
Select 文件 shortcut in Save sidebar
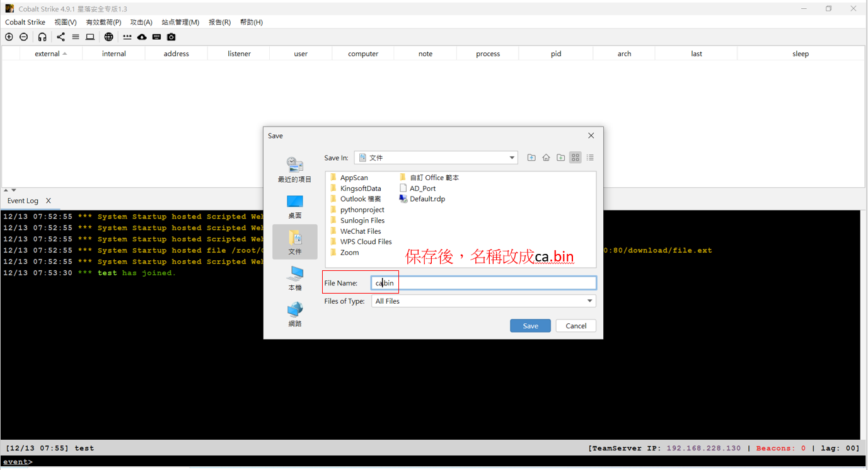294,242
